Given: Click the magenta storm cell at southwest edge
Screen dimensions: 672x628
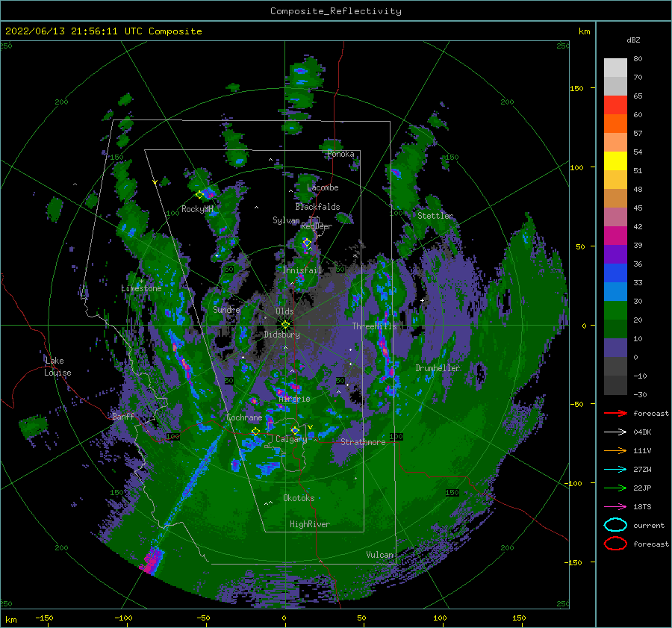Looking at the screenshot, I should 152,560.
